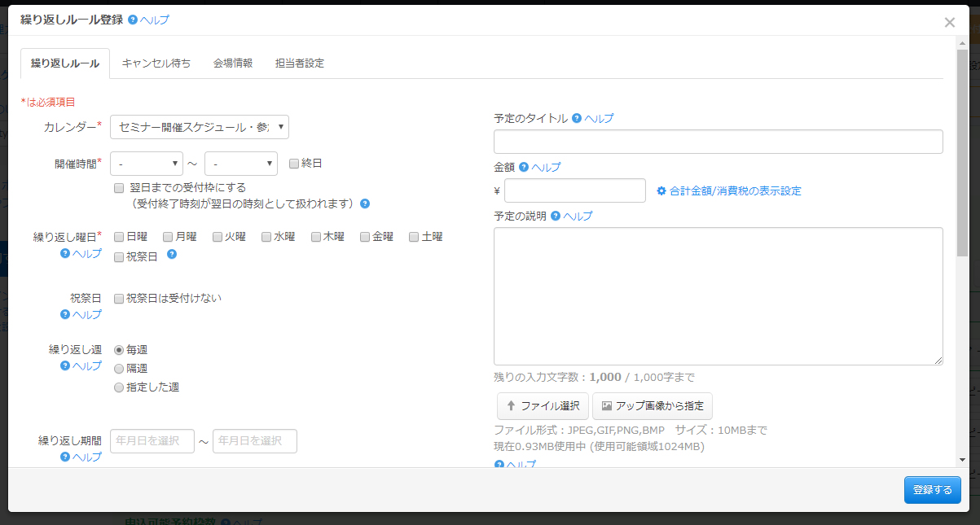Viewport: 980px width, 525px height.
Task: Check the 月曜 checkbox
Action: click(168, 237)
